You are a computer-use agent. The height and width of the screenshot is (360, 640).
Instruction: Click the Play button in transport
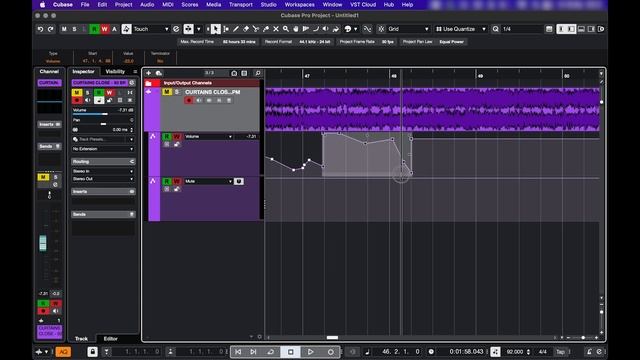(311, 351)
